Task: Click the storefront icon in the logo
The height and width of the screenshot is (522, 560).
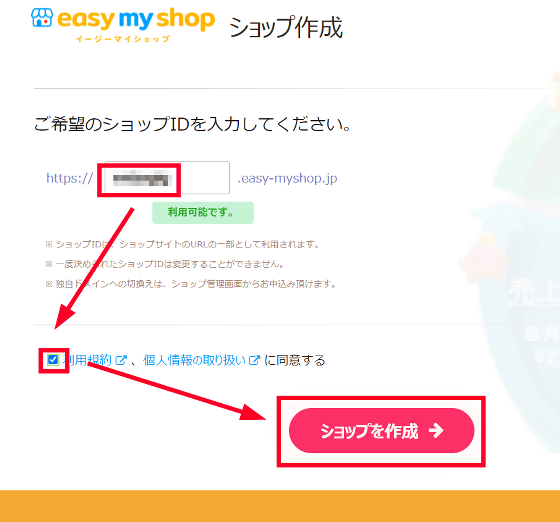Action: point(42,17)
